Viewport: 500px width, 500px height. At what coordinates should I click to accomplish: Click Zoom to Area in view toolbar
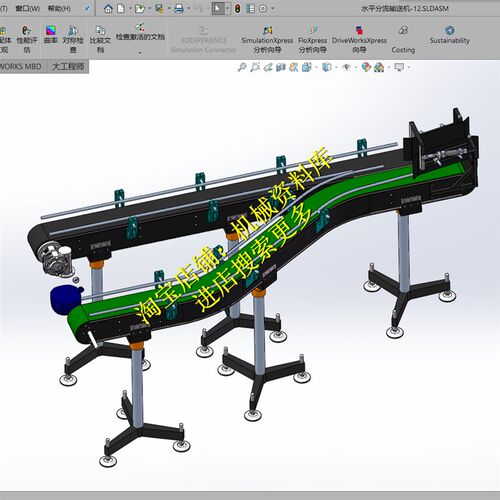[255, 67]
